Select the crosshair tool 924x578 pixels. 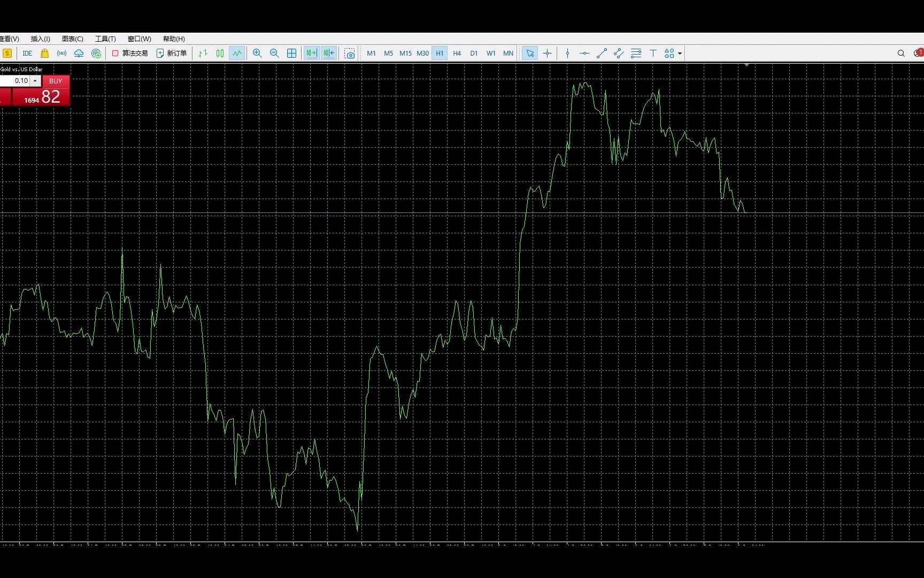point(547,53)
